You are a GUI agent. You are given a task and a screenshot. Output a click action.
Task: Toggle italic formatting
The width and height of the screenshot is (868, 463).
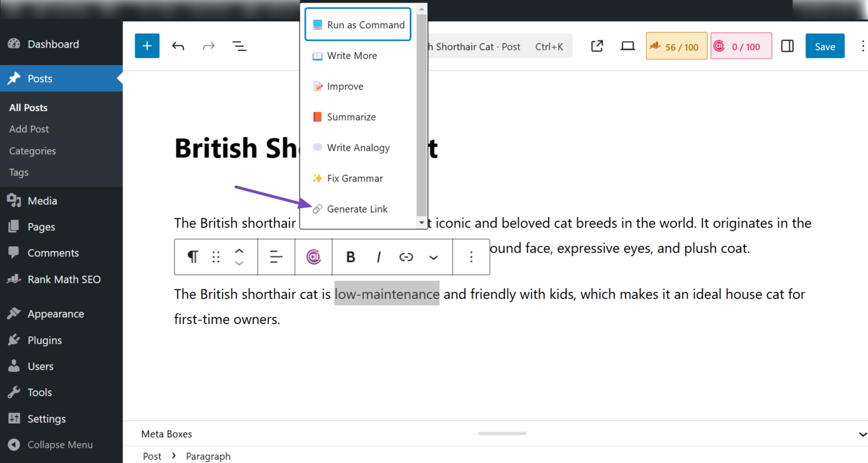click(x=378, y=257)
